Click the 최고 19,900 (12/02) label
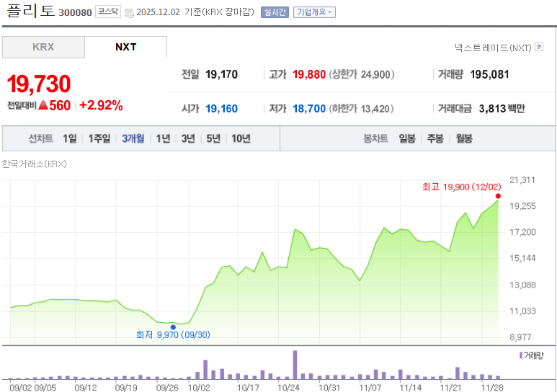The image size is (557, 392). click(x=461, y=187)
